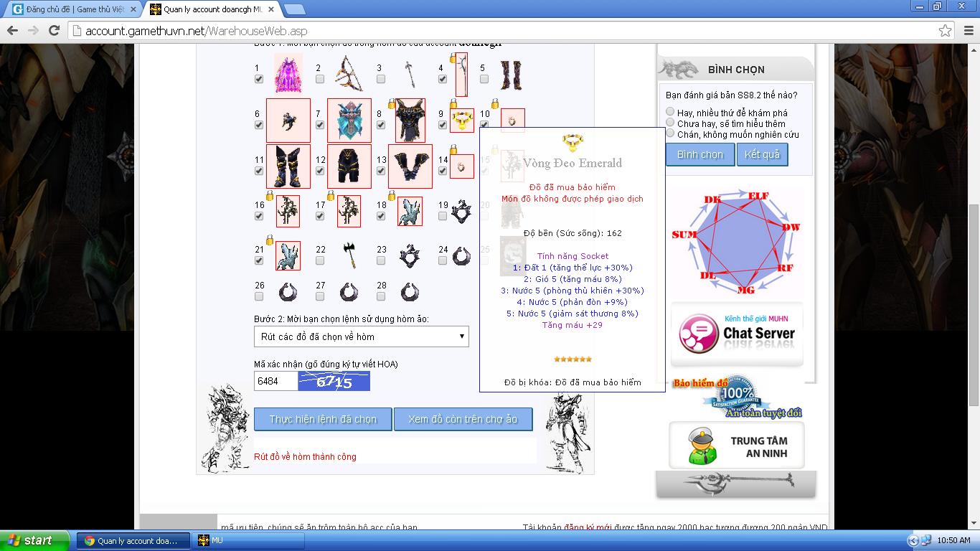Uncheck the checkbox for item 12
The height and width of the screenshot is (551, 980).
click(x=320, y=171)
